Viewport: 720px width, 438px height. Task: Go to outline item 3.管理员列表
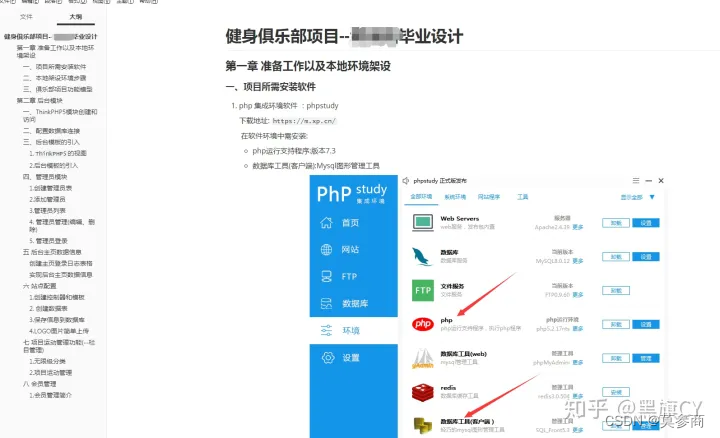click(47, 211)
